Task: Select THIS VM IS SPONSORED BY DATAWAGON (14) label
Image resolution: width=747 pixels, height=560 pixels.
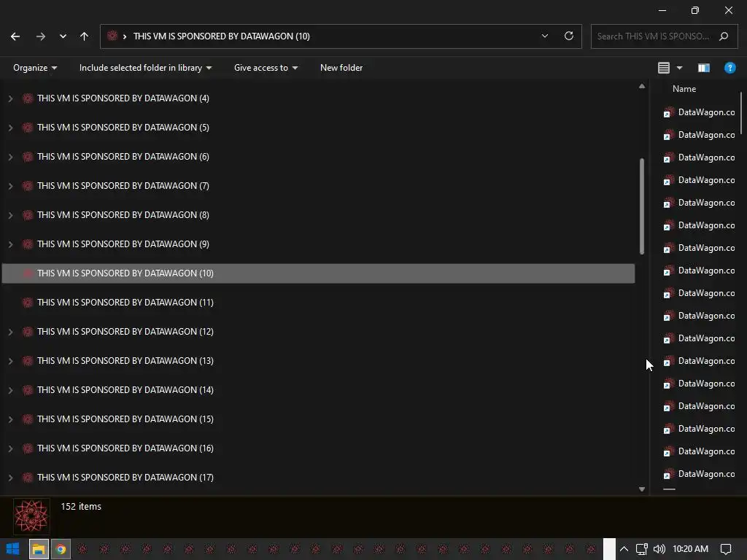Action: click(125, 389)
